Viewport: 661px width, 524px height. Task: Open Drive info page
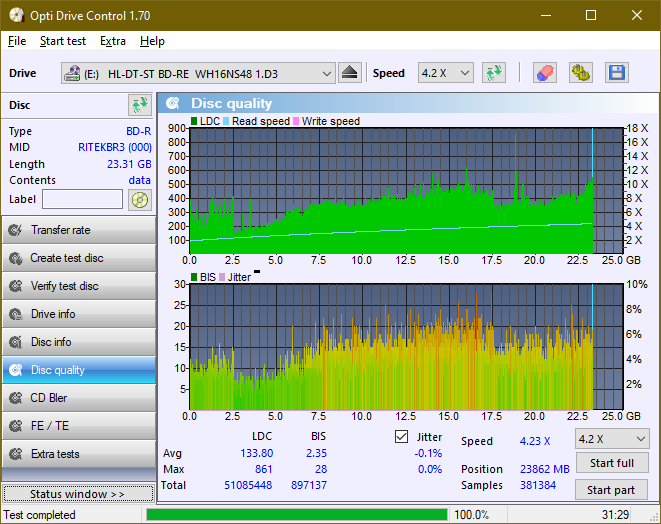click(x=79, y=314)
